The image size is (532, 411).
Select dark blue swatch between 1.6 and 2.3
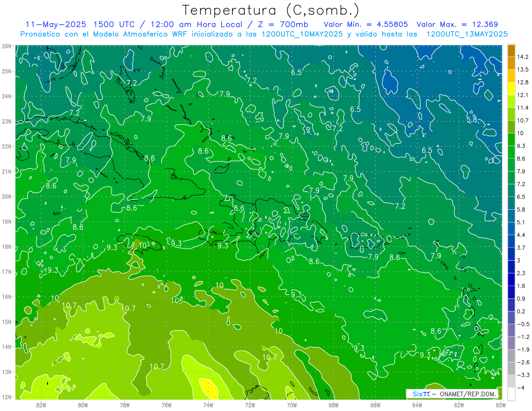point(511,280)
